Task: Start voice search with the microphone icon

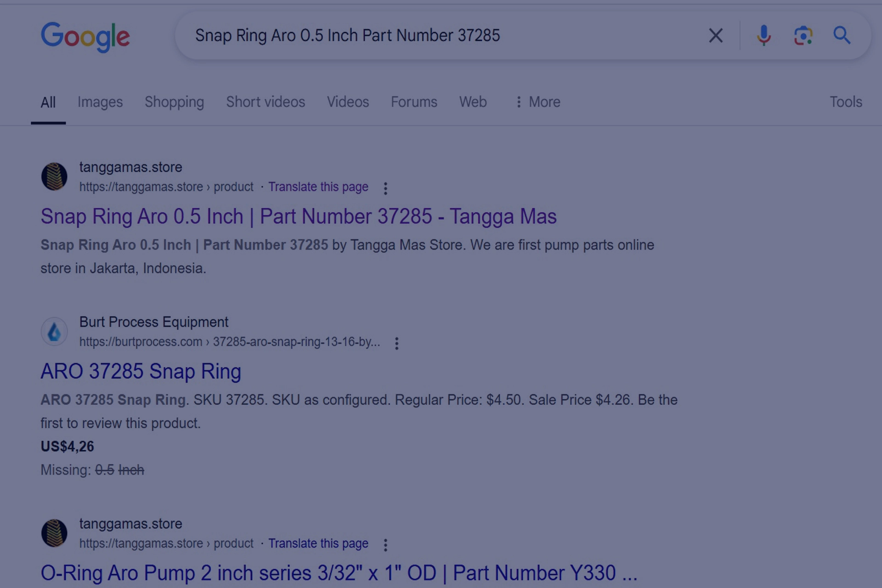Action: point(763,35)
